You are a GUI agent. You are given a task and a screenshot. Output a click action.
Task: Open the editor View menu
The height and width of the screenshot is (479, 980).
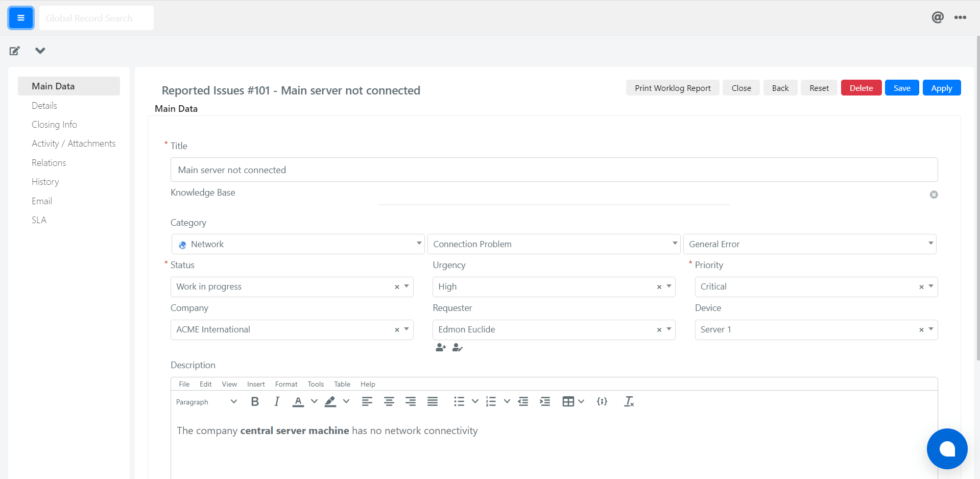[229, 384]
